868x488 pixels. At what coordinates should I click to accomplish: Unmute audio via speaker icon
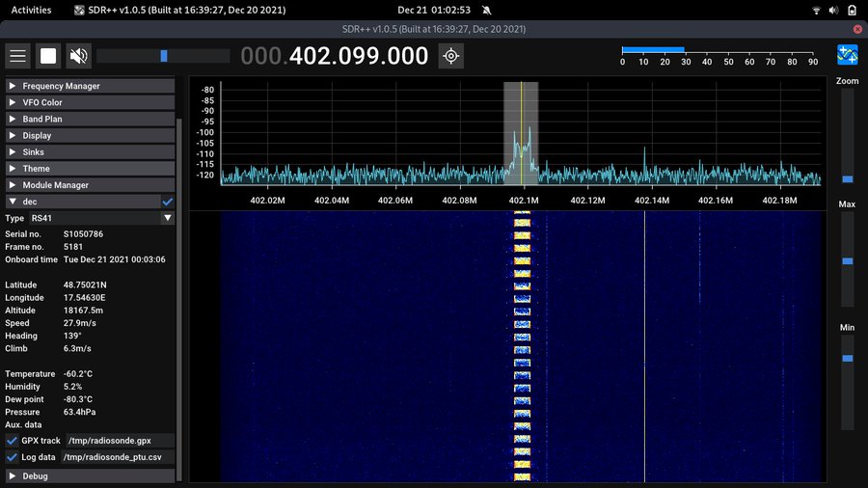click(x=79, y=56)
